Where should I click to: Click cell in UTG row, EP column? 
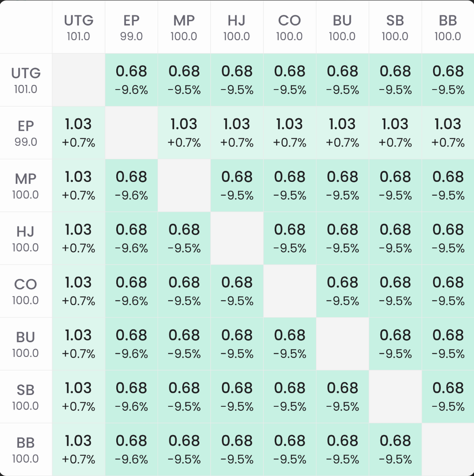coord(131,80)
